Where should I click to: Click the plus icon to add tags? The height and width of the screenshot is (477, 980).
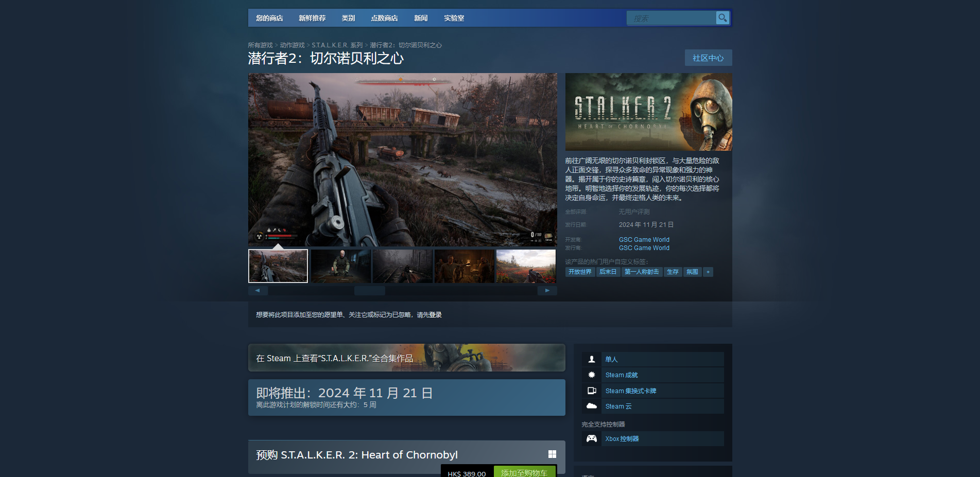708,272
